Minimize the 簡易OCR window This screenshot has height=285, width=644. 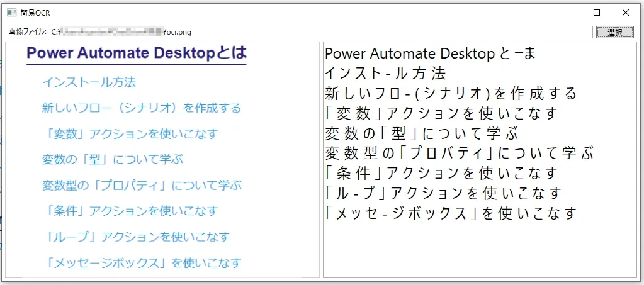568,13
